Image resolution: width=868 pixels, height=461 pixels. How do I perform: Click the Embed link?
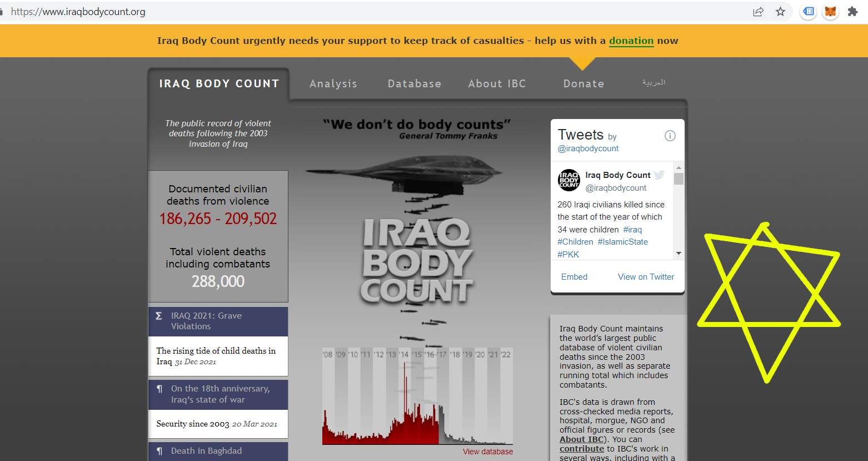574,277
